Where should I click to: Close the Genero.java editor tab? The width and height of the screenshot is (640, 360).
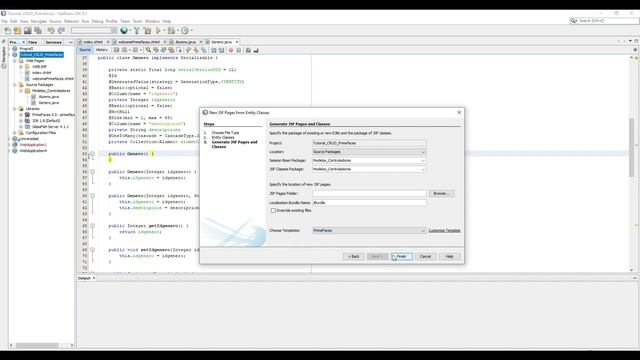pyautogui.click(x=237, y=42)
